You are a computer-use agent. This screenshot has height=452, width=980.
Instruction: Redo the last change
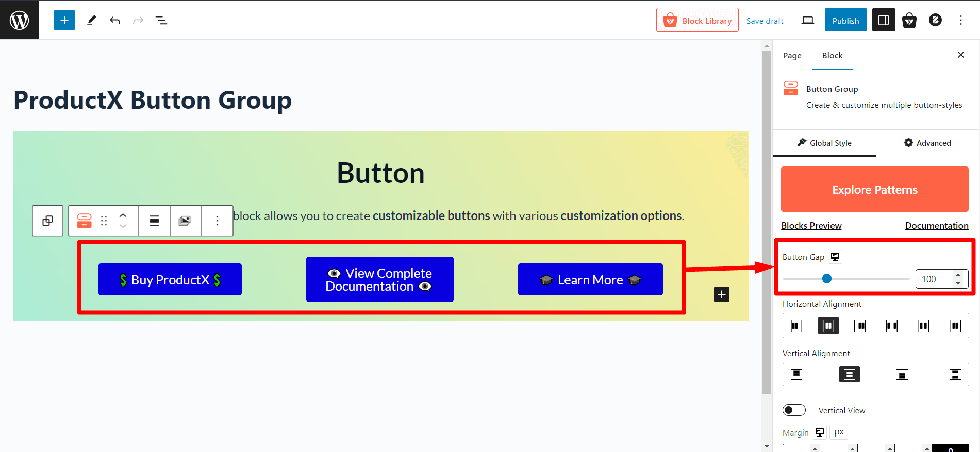click(138, 20)
